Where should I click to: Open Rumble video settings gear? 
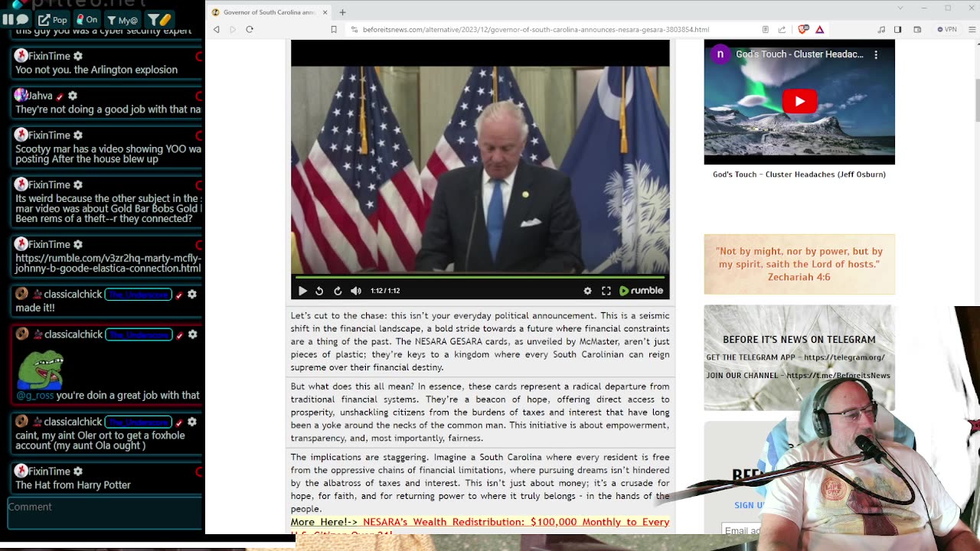click(x=587, y=291)
